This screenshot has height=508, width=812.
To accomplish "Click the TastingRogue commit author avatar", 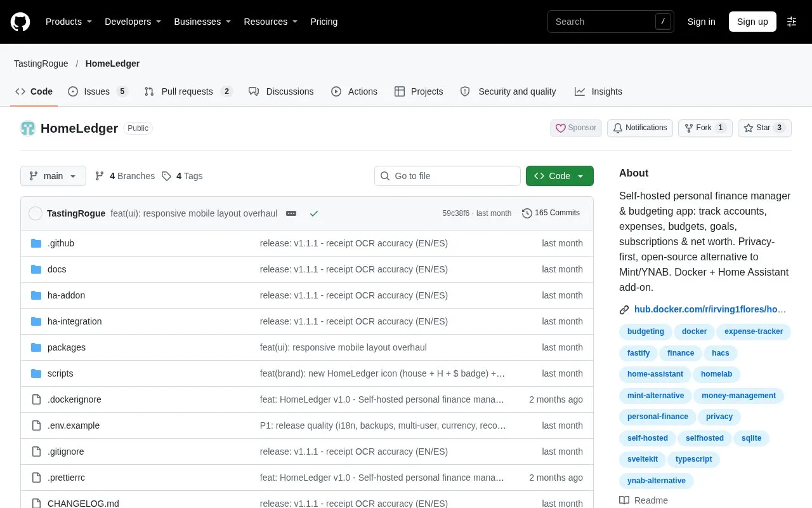I will [36, 213].
